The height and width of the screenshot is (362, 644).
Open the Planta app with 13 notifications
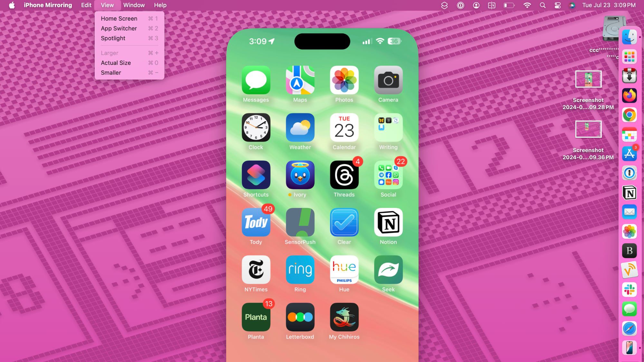tap(256, 317)
